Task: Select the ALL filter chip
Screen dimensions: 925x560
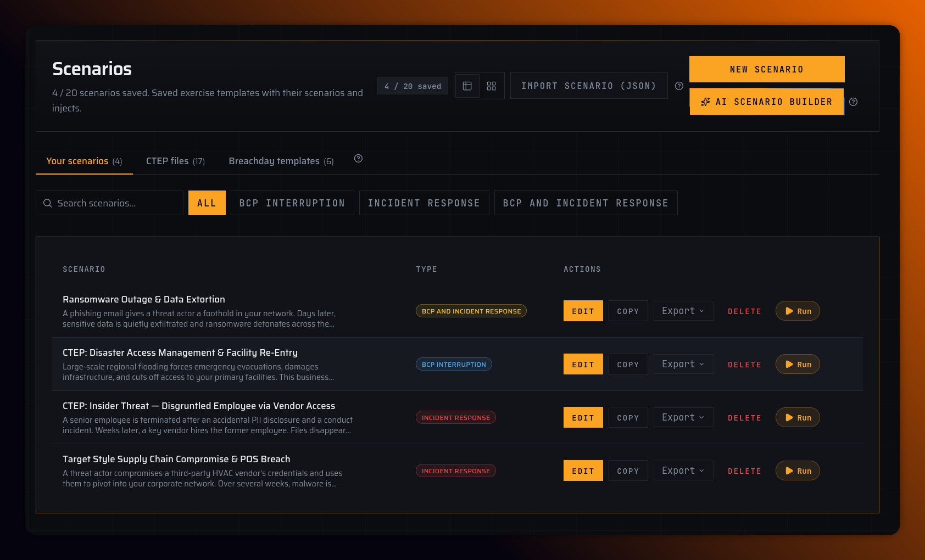Action: pyautogui.click(x=207, y=203)
